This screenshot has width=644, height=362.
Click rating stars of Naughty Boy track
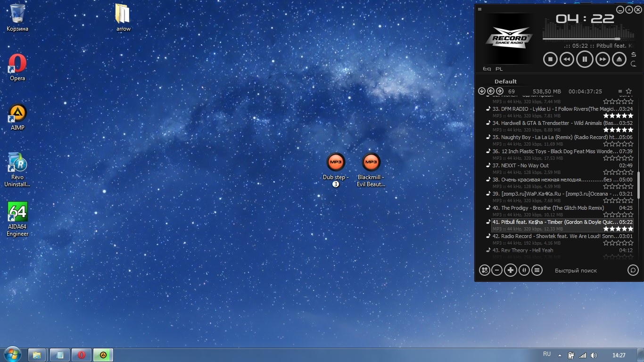tap(618, 144)
